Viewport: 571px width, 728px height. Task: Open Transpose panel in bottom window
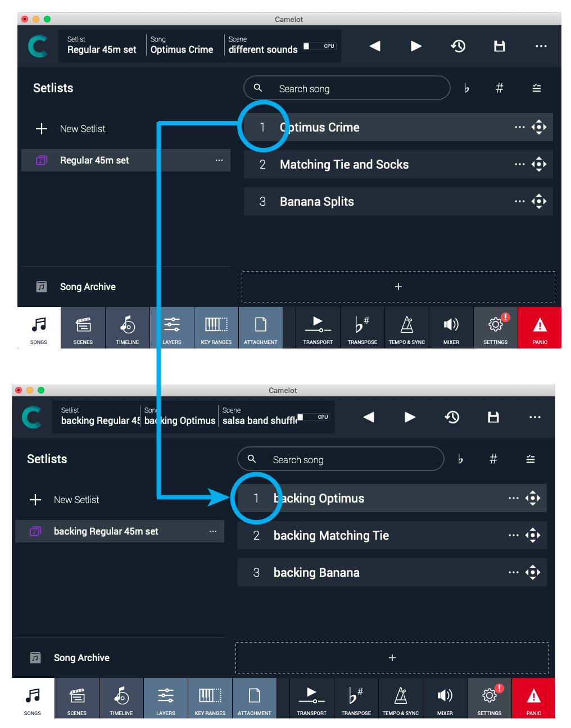coord(356,699)
